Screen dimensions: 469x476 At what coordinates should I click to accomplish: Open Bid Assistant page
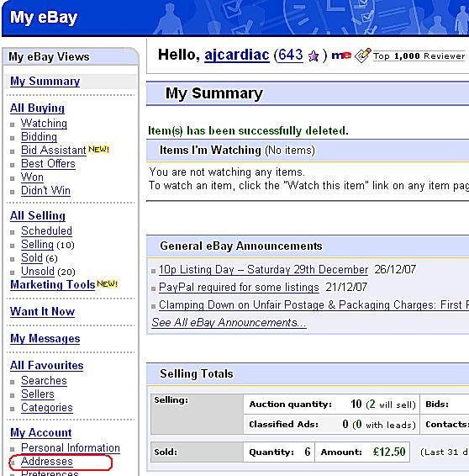point(54,151)
